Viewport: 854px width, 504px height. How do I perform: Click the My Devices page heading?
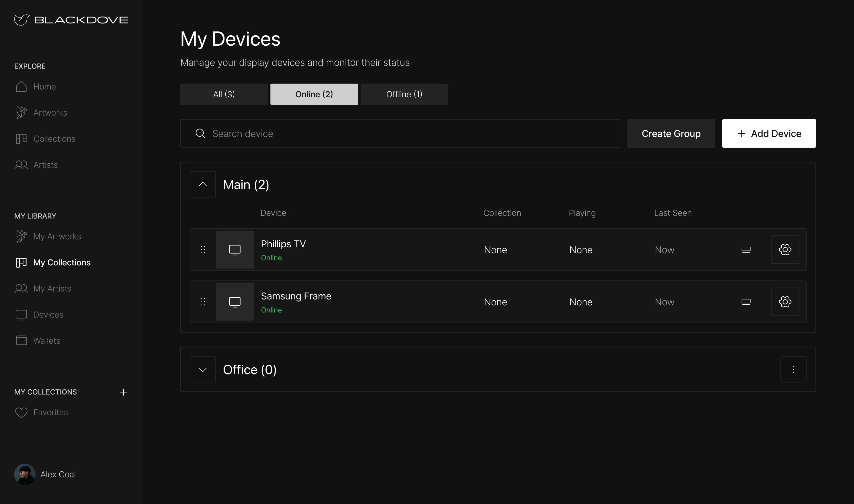(x=230, y=39)
